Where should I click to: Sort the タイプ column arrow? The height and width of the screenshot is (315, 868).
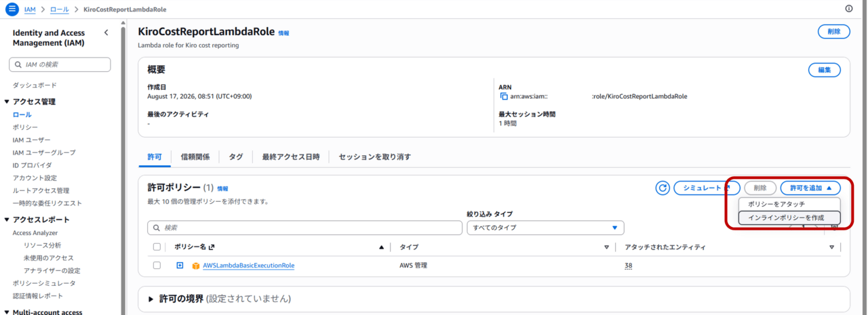coord(607,247)
